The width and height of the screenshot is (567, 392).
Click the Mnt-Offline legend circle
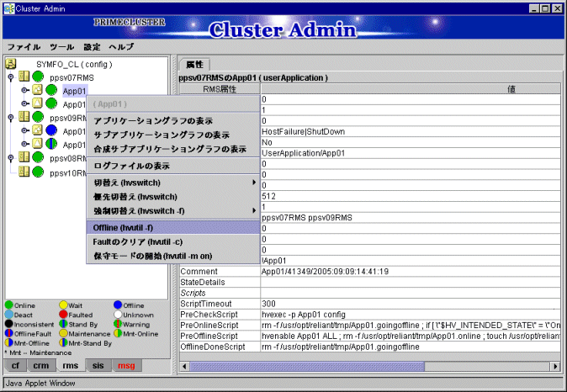(x=9, y=343)
